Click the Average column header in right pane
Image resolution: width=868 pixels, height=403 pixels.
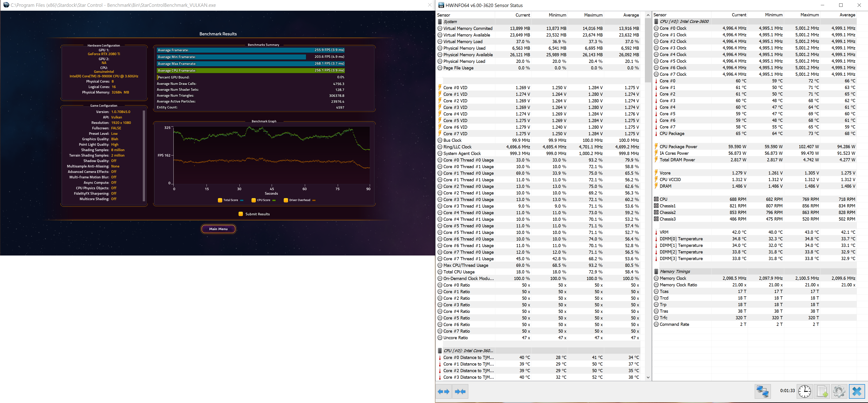tap(847, 15)
